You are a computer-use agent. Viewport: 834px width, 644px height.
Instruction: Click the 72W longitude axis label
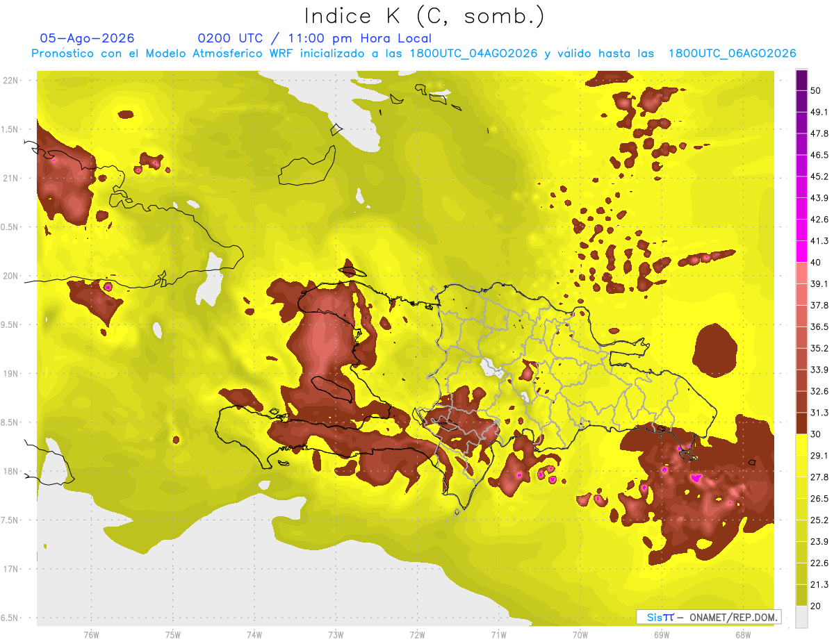[417, 634]
